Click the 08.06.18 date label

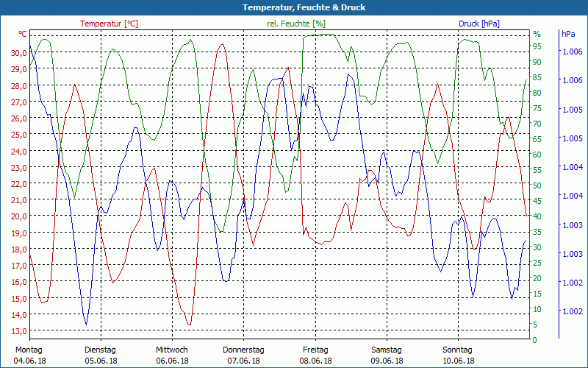coord(315,361)
